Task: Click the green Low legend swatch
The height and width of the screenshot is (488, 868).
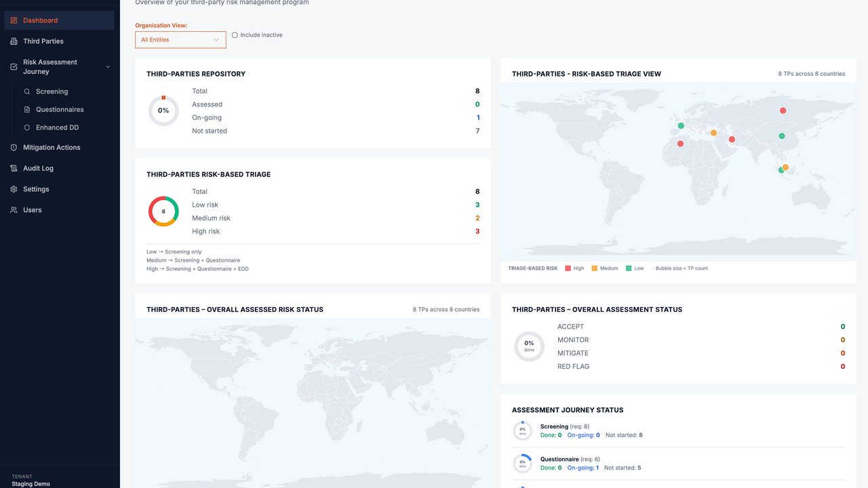Action: click(629, 268)
